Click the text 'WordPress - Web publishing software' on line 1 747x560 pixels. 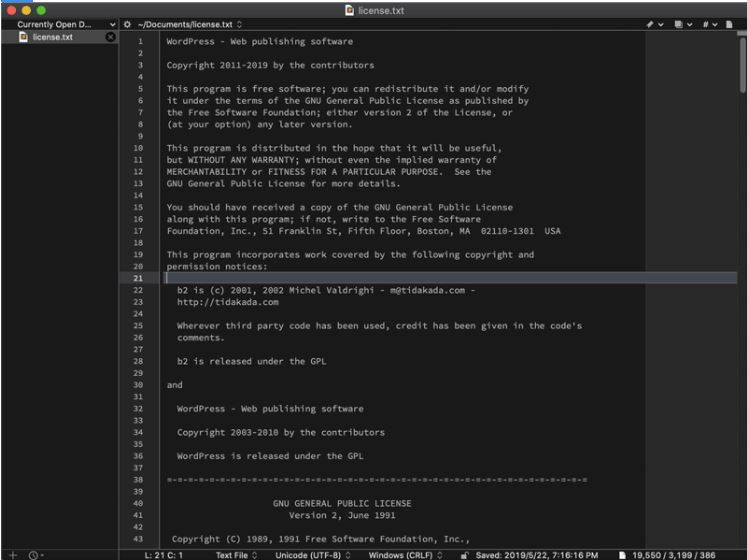click(260, 41)
